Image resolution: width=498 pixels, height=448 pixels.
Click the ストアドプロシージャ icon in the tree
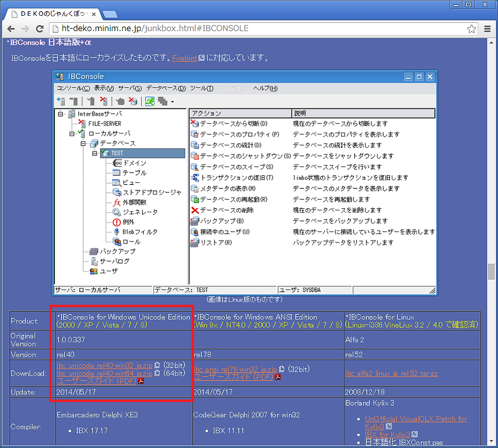point(117,193)
